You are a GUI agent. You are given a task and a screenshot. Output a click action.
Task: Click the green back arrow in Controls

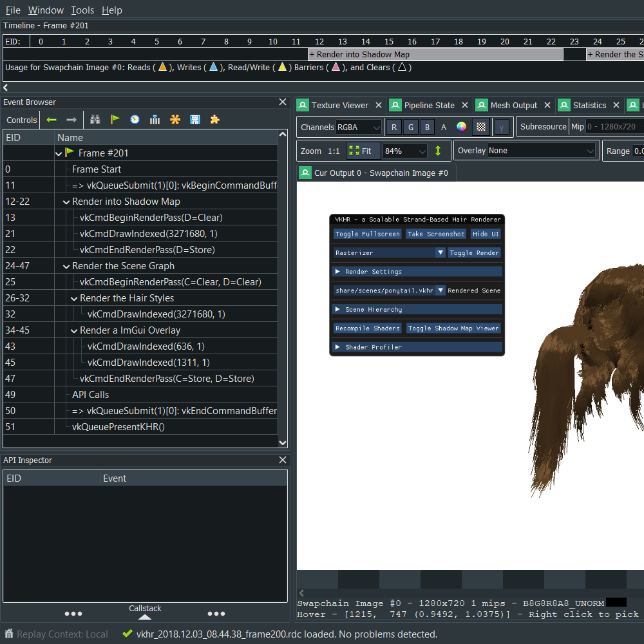point(52,120)
